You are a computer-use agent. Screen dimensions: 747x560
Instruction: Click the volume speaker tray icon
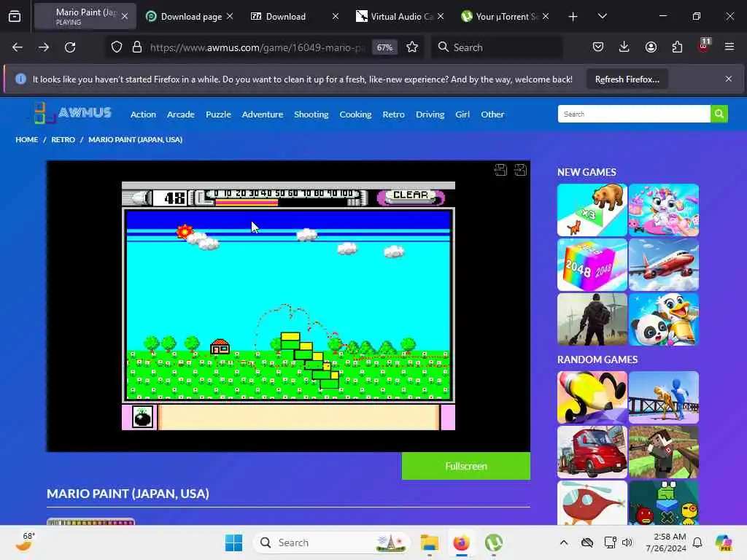(x=627, y=542)
